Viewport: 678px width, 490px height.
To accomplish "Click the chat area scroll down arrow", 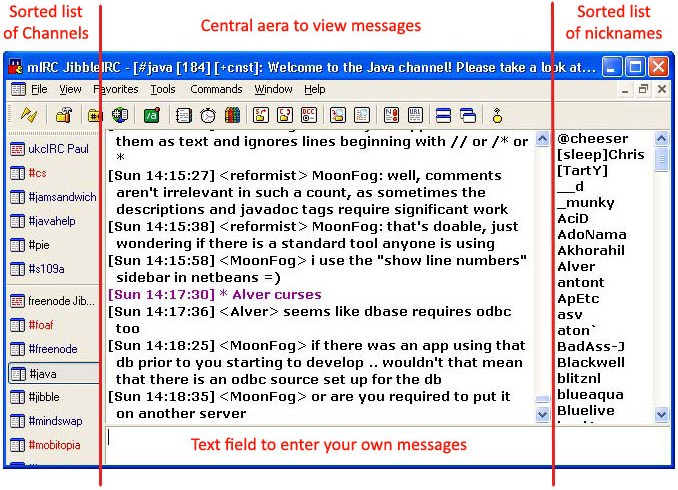I will tap(541, 413).
